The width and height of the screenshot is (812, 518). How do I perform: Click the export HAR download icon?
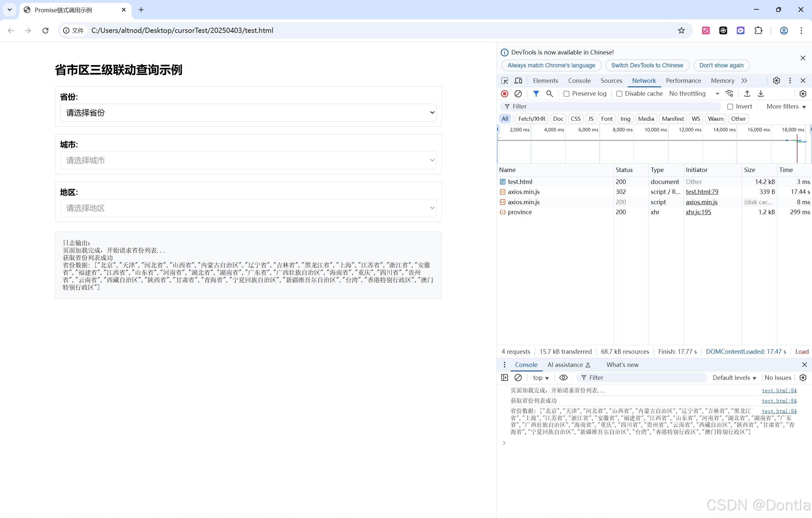pos(761,94)
